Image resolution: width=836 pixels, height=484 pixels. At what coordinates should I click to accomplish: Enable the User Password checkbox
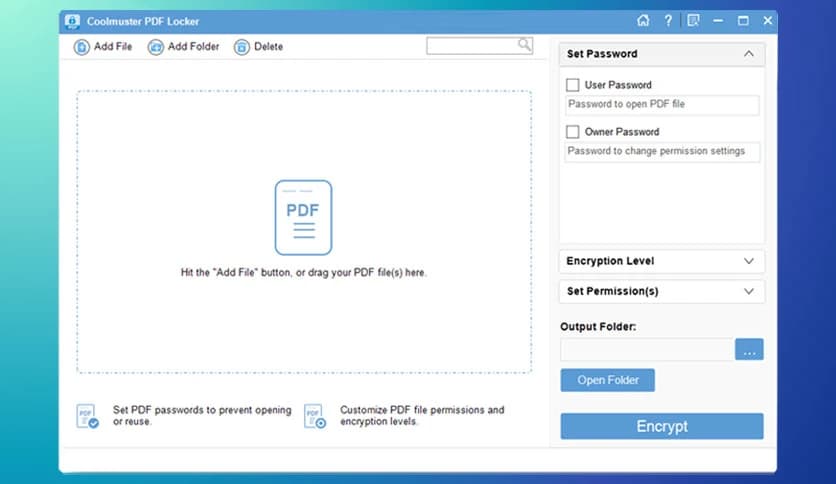(573, 85)
